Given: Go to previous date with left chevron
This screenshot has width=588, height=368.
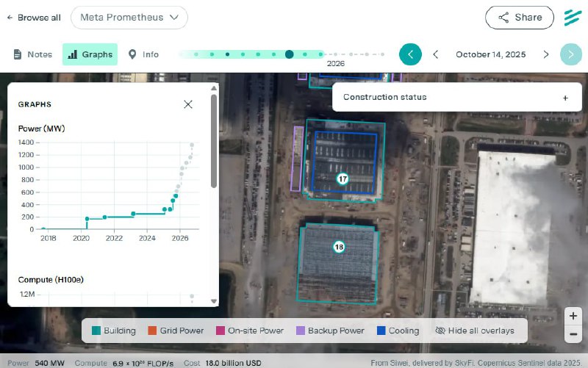Looking at the screenshot, I should (436, 54).
